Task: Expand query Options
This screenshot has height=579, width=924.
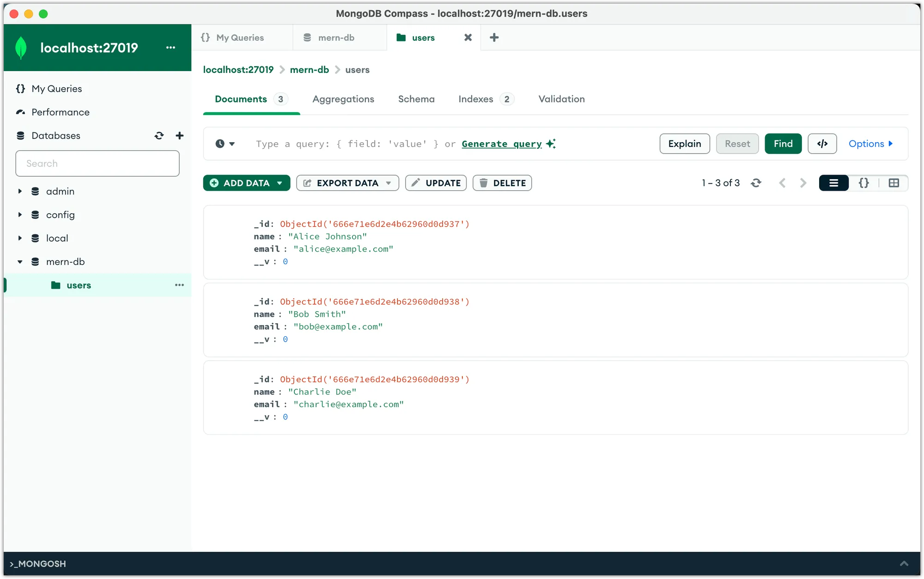Action: (870, 144)
